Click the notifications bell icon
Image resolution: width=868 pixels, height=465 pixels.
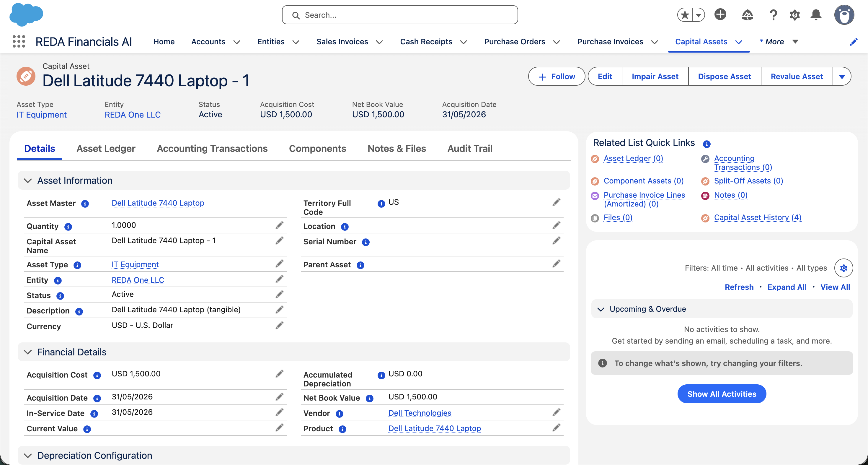[816, 15]
